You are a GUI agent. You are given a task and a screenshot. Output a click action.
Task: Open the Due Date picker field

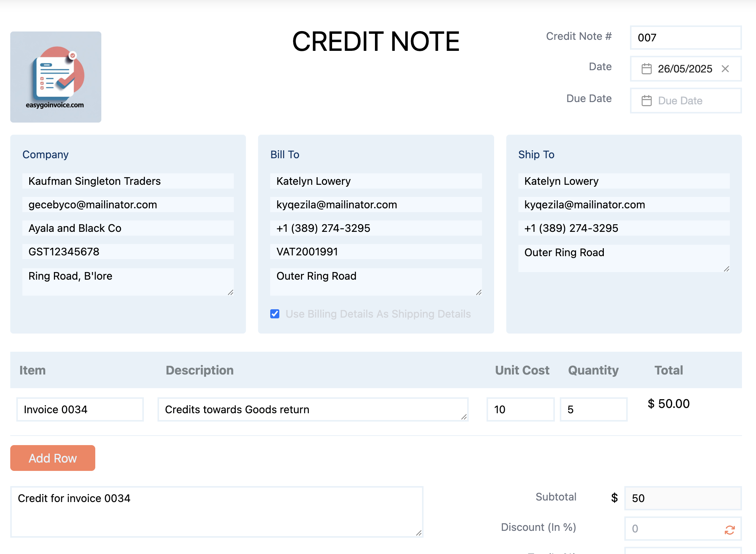coord(691,101)
